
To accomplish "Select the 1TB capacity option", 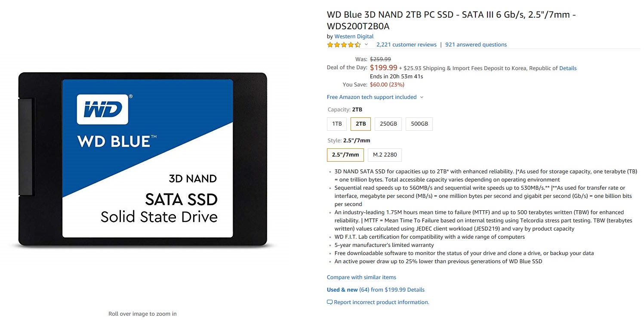I will pyautogui.click(x=337, y=124).
